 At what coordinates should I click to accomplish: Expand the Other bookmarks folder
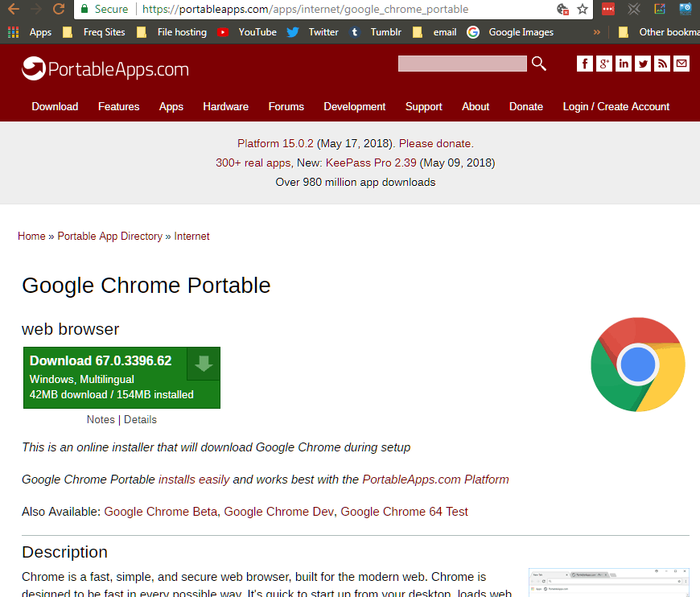(659, 32)
